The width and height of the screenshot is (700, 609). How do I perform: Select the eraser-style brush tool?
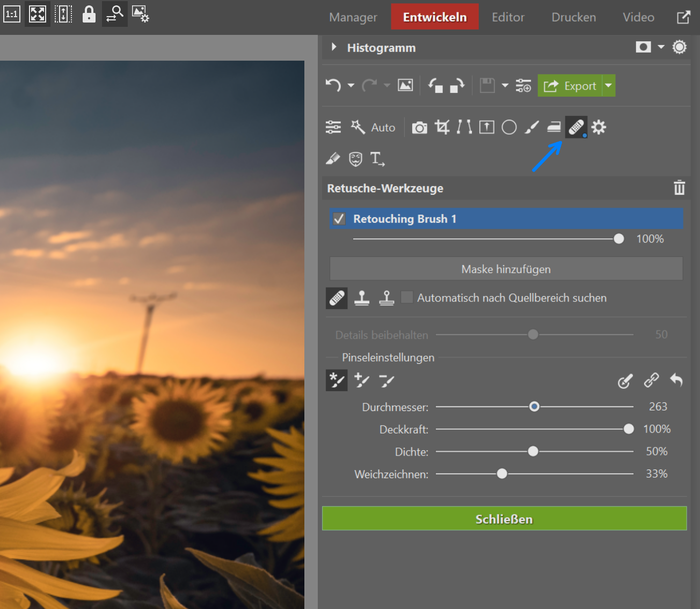[333, 159]
